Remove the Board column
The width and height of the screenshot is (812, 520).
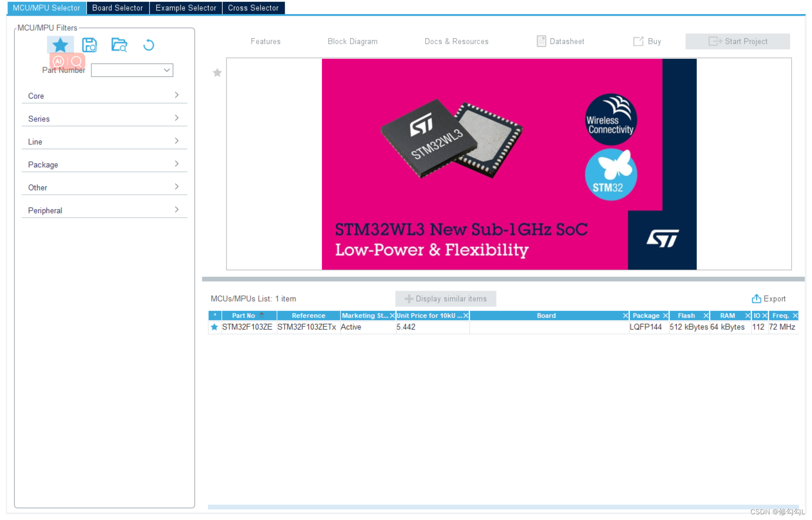(x=625, y=315)
